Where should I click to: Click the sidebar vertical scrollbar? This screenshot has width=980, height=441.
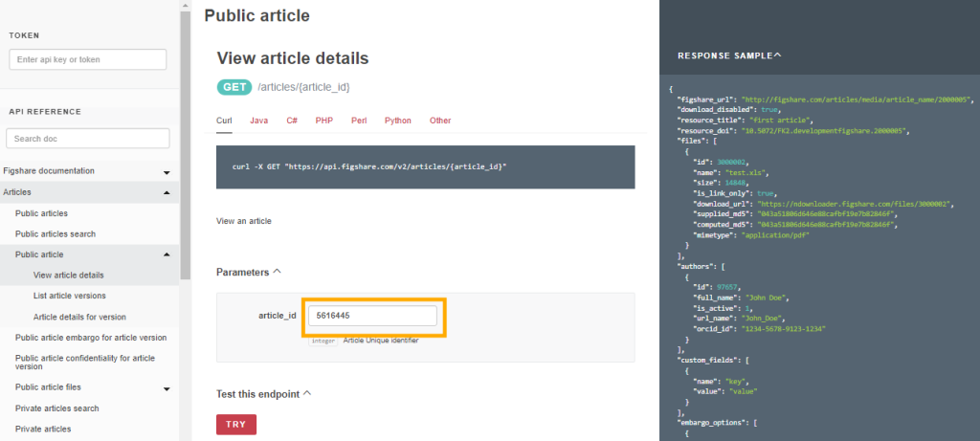coord(184,143)
